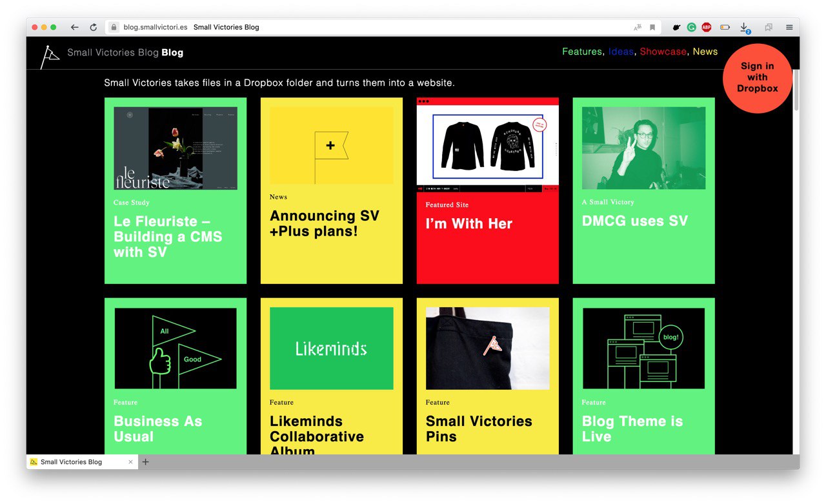
Task: Click the green Likeminds logo thumbnail
Action: (x=332, y=348)
